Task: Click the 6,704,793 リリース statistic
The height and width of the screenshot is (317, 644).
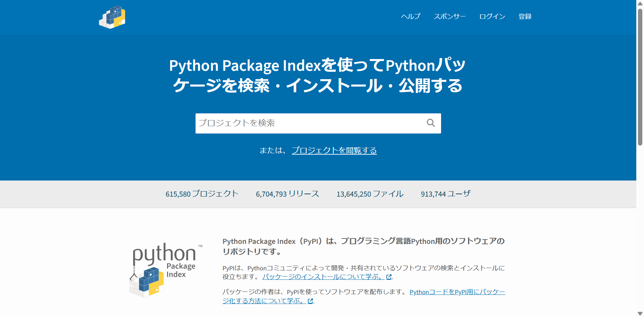Action: [287, 194]
